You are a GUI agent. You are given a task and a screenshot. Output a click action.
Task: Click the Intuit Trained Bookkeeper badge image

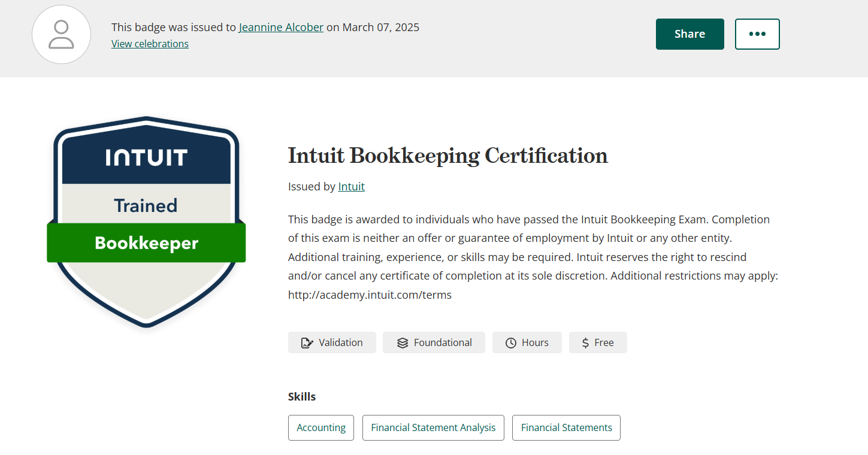pos(146,222)
